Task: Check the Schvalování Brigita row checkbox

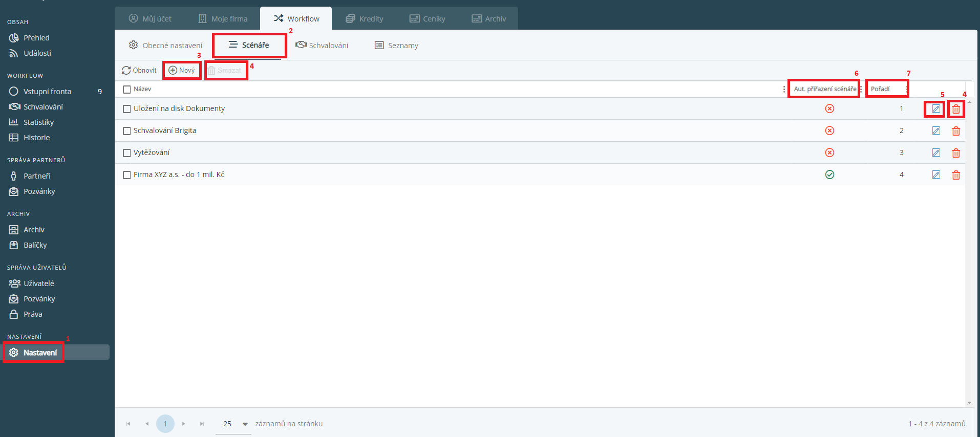Action: click(x=127, y=131)
